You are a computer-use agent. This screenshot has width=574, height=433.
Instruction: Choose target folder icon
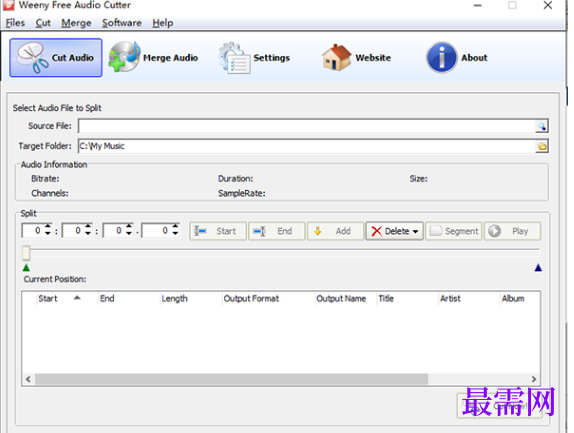pyautogui.click(x=542, y=146)
